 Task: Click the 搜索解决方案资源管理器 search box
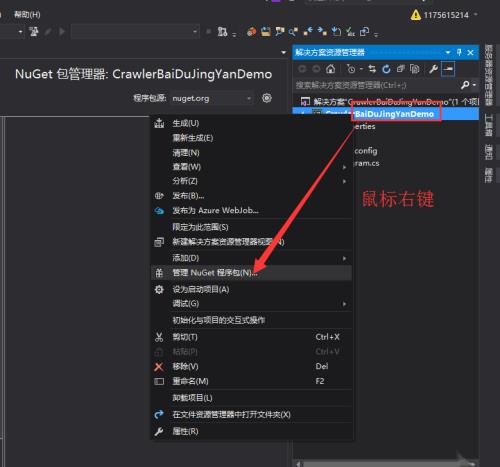[x=377, y=85]
